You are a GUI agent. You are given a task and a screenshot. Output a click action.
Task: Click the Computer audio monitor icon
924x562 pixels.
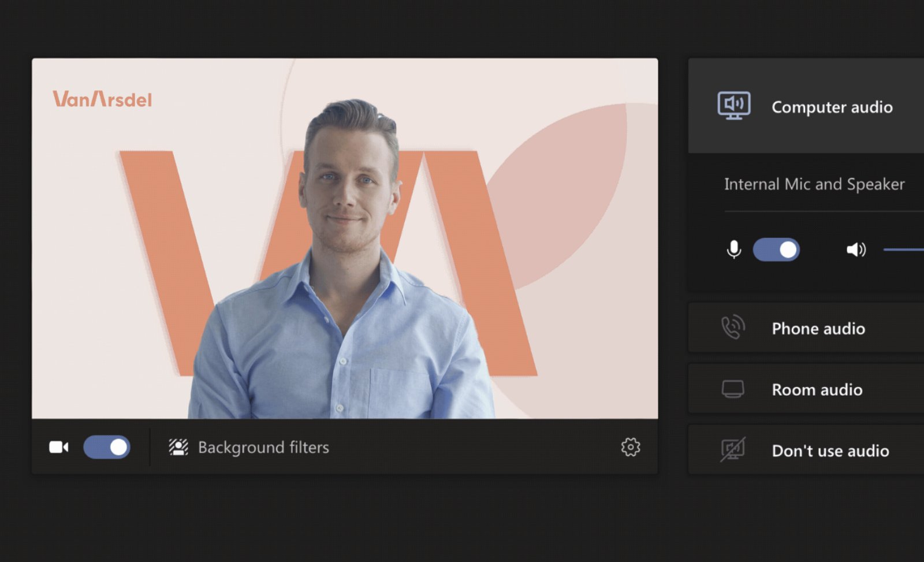point(733,106)
